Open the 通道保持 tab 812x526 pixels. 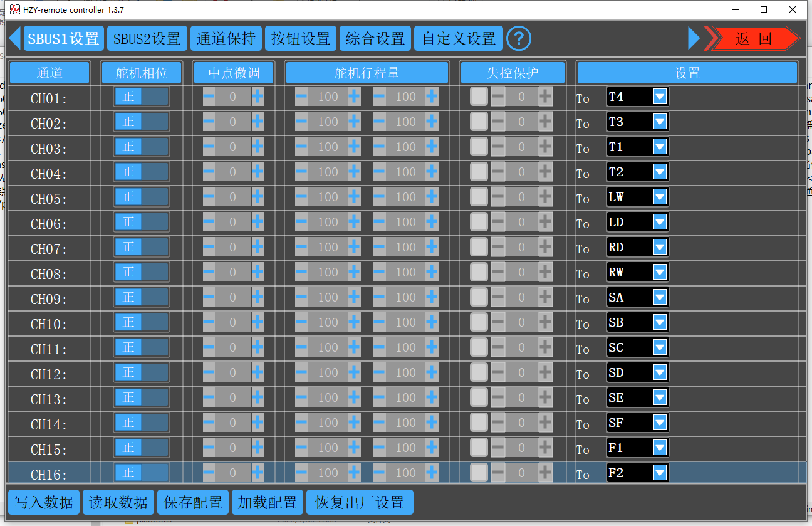(x=226, y=39)
